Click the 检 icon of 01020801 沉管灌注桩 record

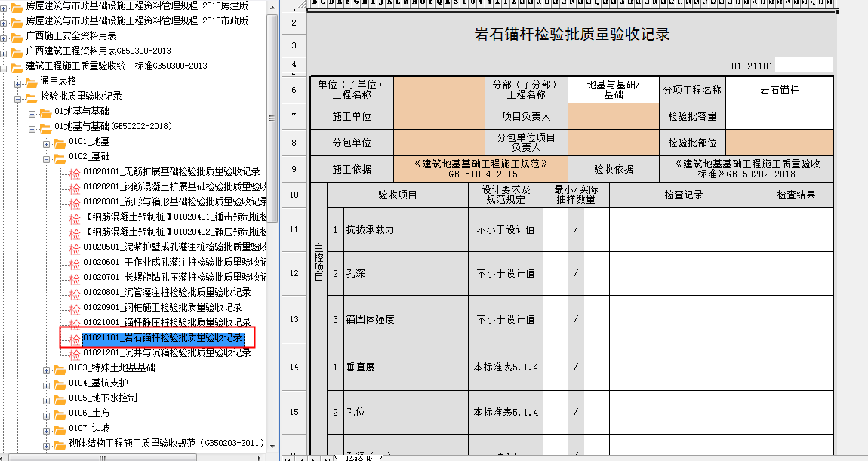click(x=74, y=294)
